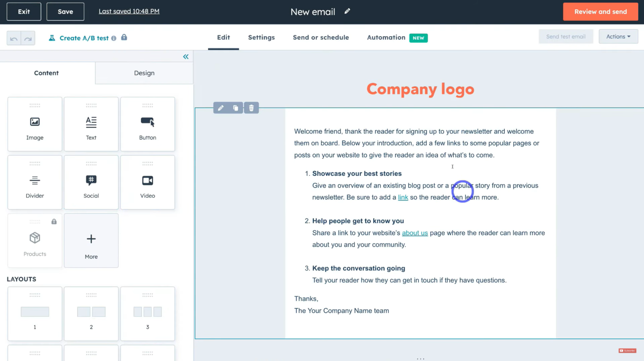The height and width of the screenshot is (361, 644).
Task: Click the 'Thanks,' sign-off text
Action: 306,299
